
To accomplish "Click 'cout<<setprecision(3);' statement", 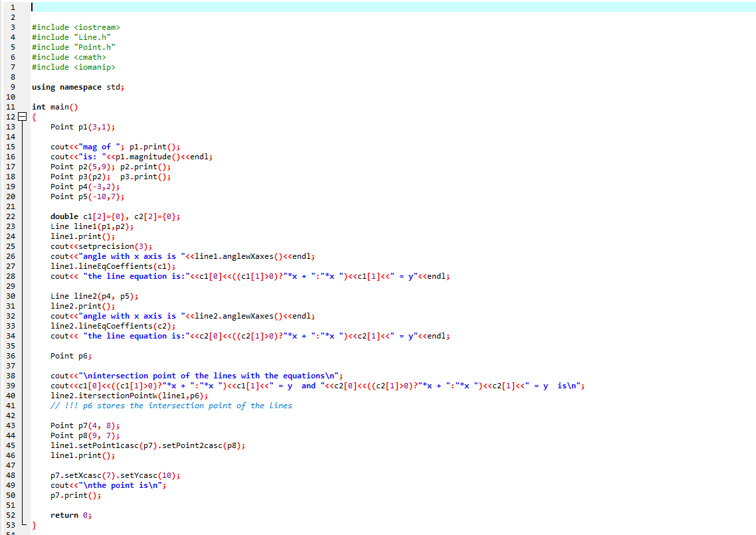I will coord(101,246).
